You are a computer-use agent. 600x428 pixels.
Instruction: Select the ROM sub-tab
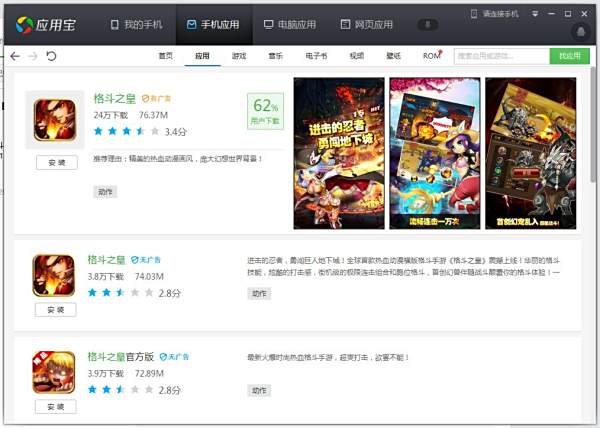coord(432,56)
